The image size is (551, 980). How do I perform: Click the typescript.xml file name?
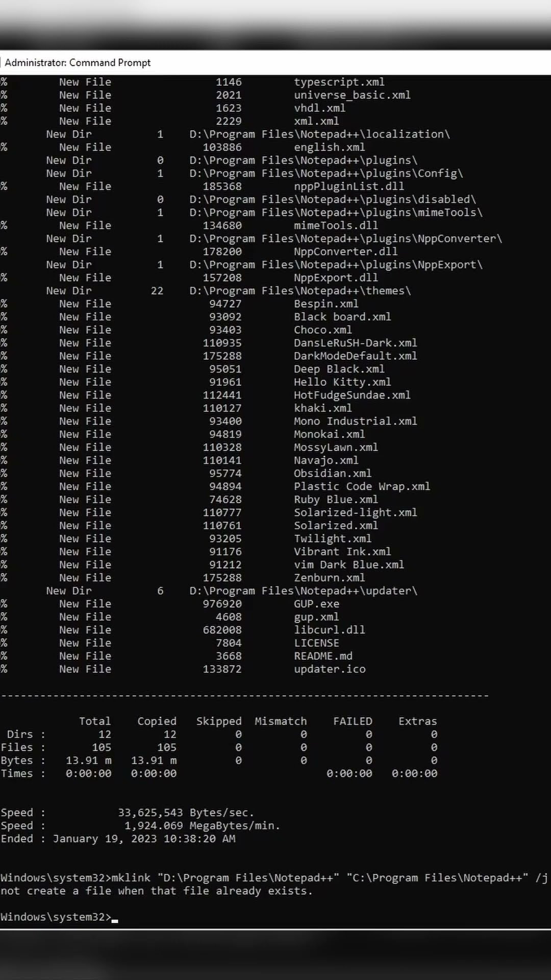(x=339, y=82)
